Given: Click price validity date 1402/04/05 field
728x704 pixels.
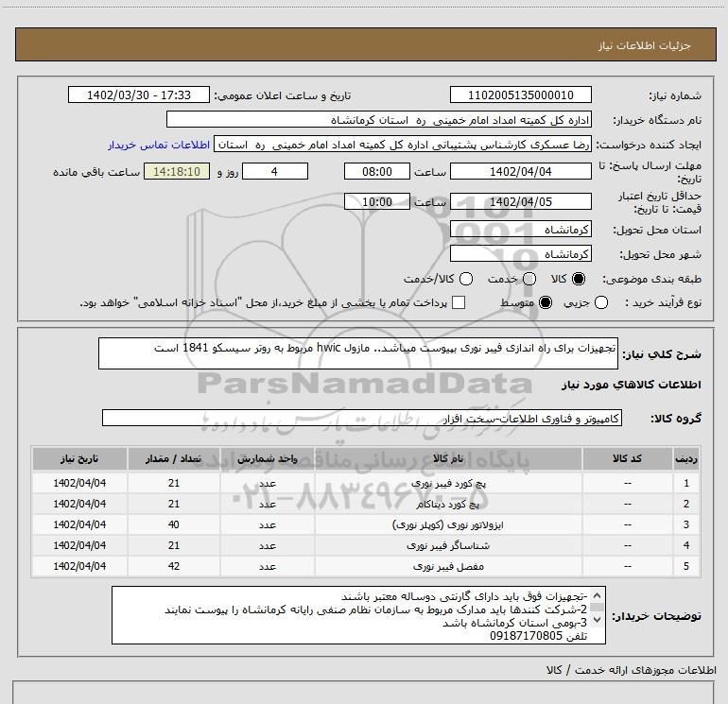Looking at the screenshot, I should pyautogui.click(x=520, y=202).
